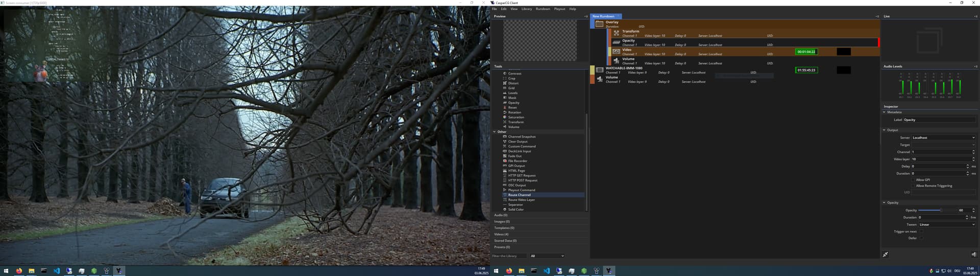Screen dimensions: 980x276
Task: Select the File Recorder tool
Action: [518, 161]
